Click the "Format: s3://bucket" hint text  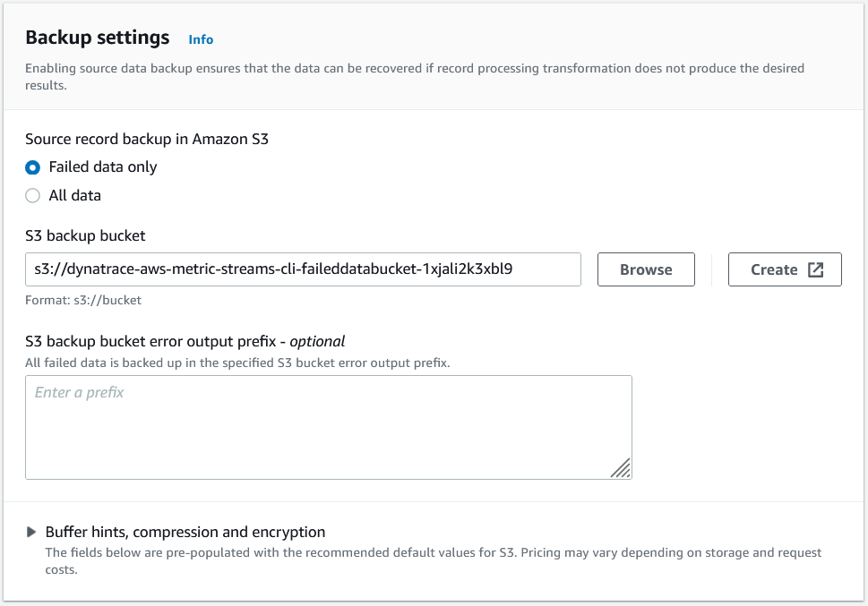tap(83, 301)
